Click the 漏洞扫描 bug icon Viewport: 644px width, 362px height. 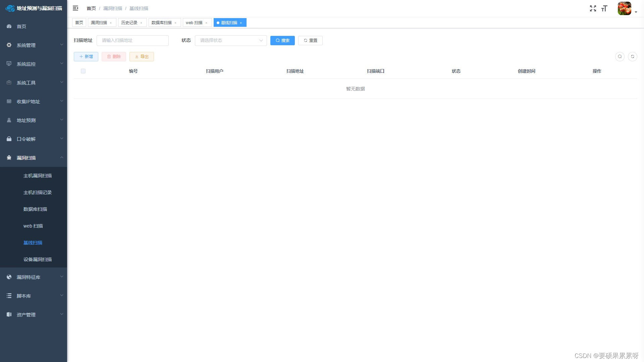click(9, 158)
